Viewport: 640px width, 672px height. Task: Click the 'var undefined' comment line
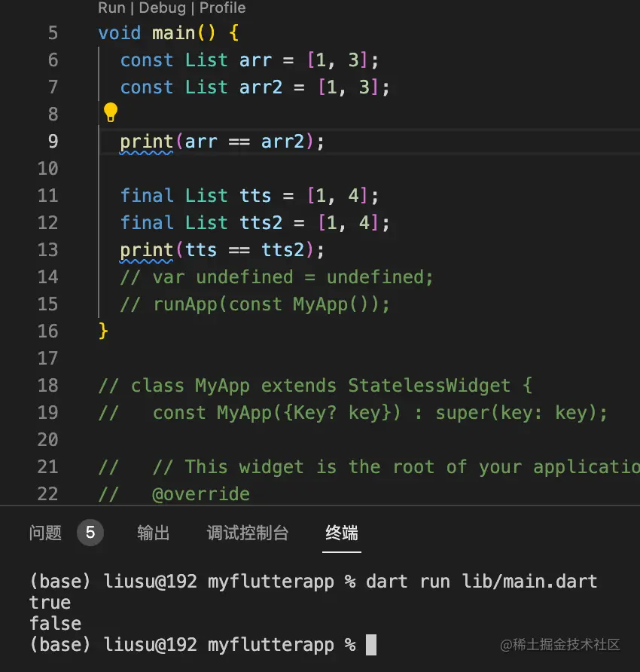277,277
